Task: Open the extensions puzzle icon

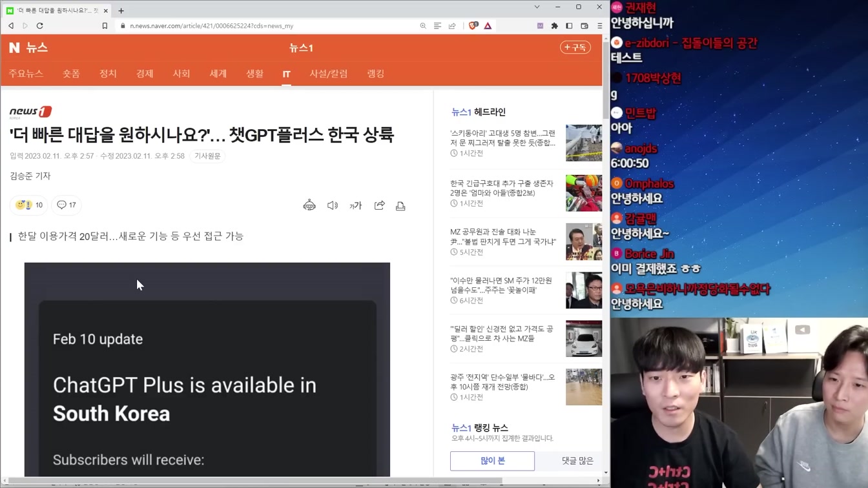Action: [554, 26]
